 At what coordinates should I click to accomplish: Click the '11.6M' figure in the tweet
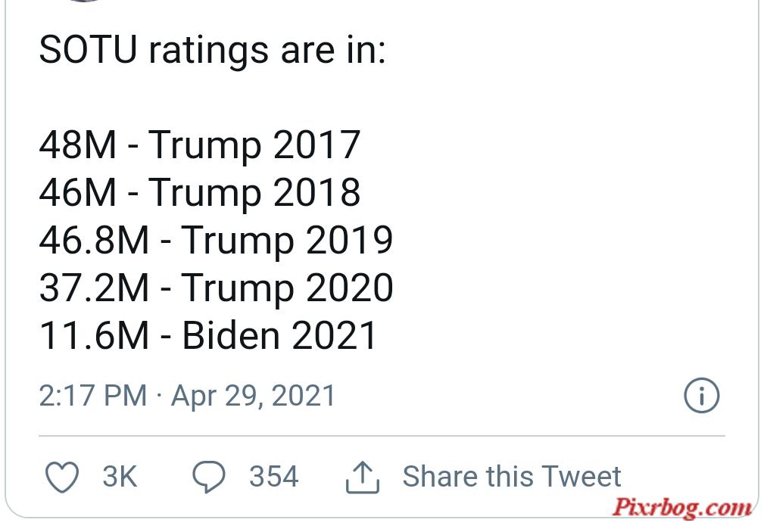click(94, 335)
